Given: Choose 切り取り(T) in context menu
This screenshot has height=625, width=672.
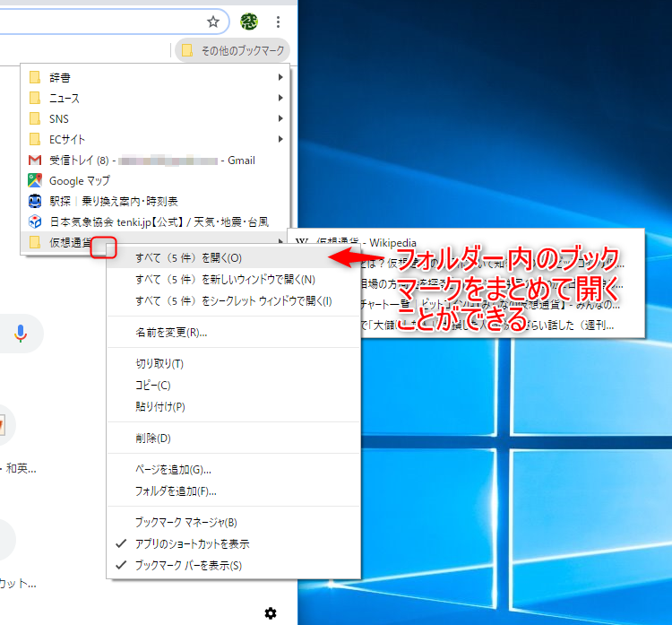Looking at the screenshot, I should click(x=233, y=364).
